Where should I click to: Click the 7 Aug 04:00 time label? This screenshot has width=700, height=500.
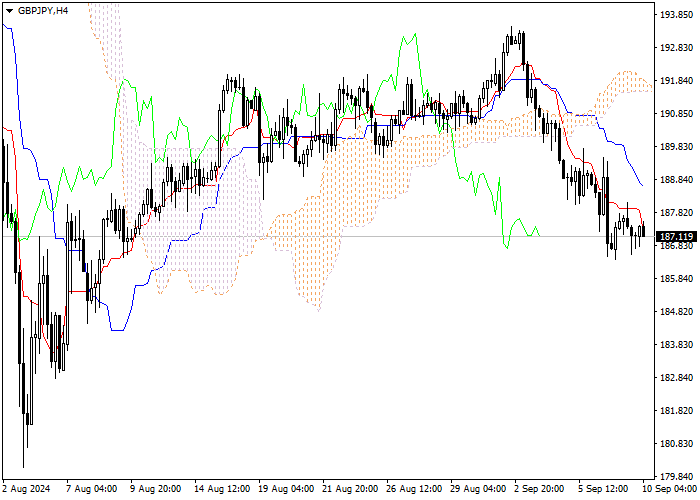click(92, 489)
